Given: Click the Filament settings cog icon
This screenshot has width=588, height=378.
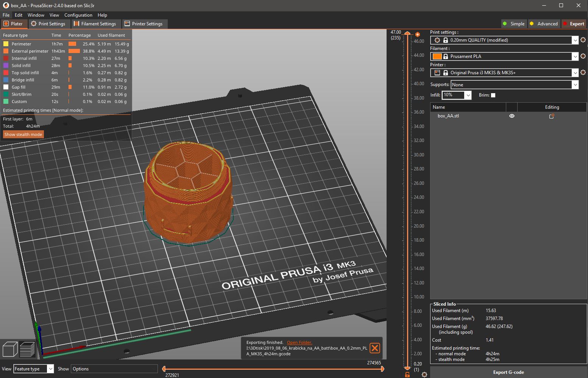Looking at the screenshot, I should click(583, 56).
